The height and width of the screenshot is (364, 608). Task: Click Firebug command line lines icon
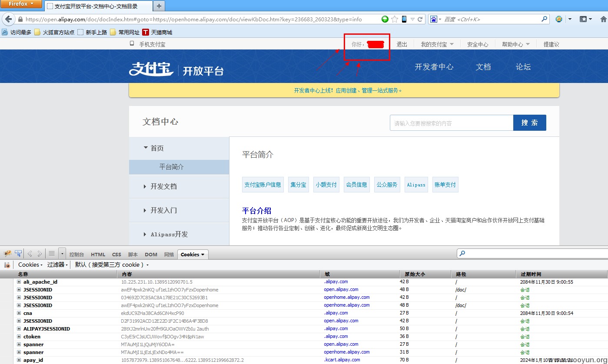click(52, 254)
